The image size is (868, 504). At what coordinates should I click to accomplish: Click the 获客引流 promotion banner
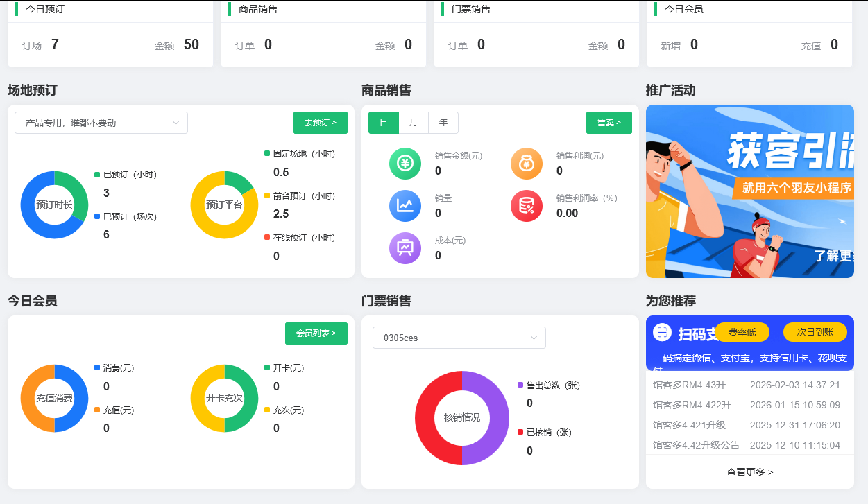[749, 191]
